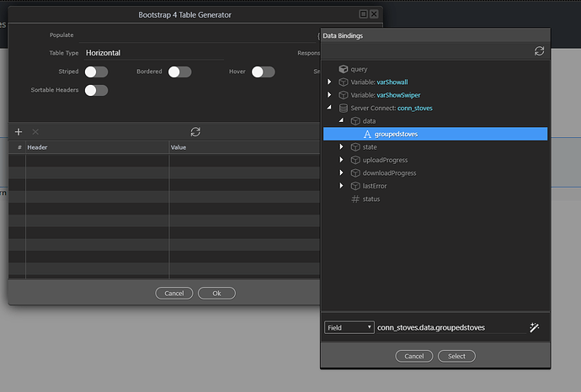Click the conn_stoves.data.groupedstoves expression field
Viewport: 581px width, 392px height.
coord(450,327)
